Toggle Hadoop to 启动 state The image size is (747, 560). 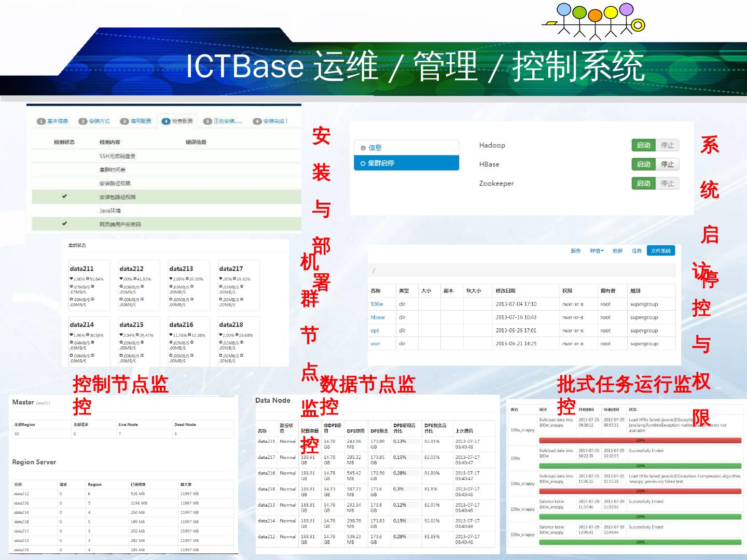(x=643, y=146)
